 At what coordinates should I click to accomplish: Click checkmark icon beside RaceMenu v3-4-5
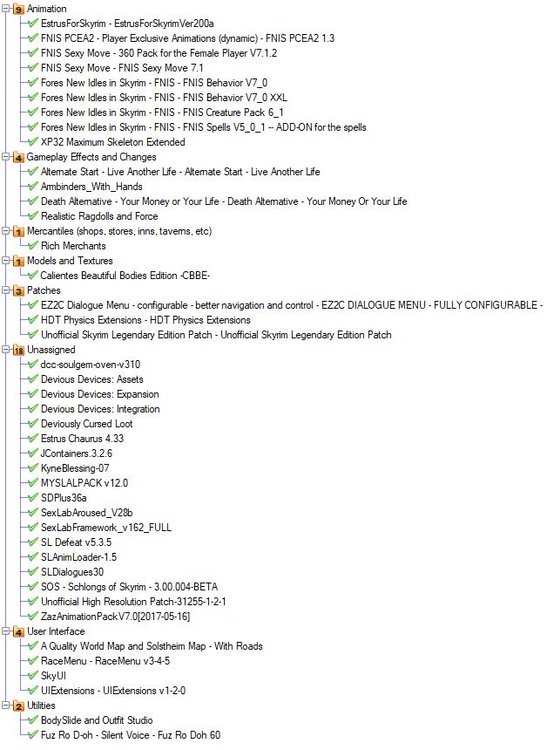(33, 661)
